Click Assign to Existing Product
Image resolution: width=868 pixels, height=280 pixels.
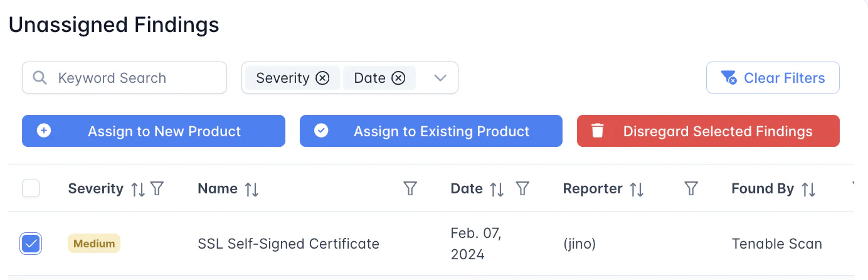pyautogui.click(x=431, y=131)
